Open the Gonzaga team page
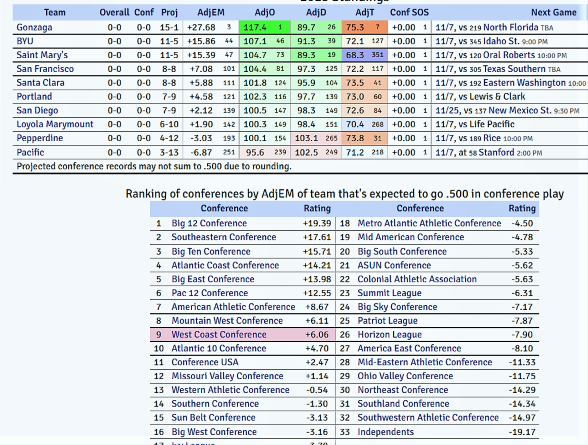Image resolution: width=588 pixels, height=445 pixels. click(x=34, y=27)
